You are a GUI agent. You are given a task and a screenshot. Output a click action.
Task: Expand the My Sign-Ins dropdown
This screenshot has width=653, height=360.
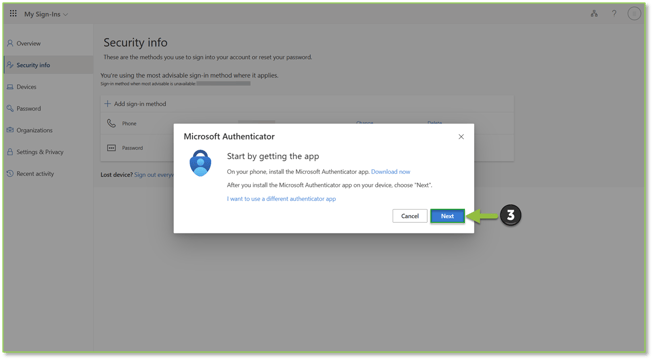click(x=46, y=14)
